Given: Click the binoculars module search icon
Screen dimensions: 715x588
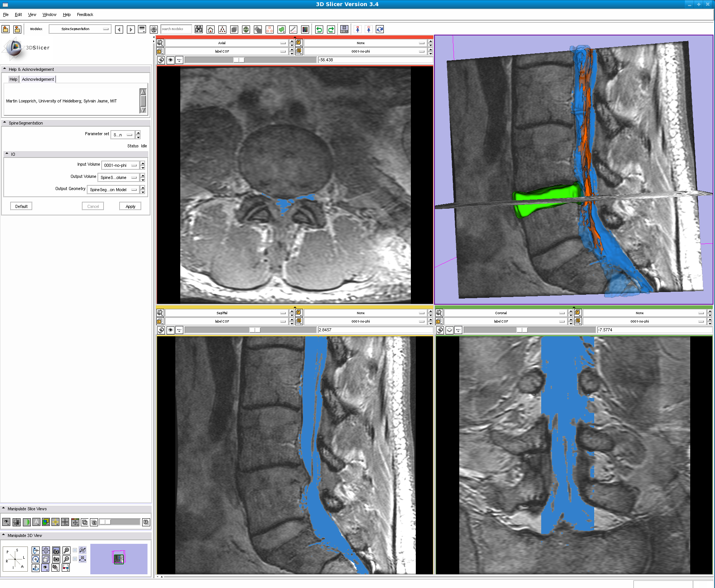Looking at the screenshot, I should pos(199,29).
